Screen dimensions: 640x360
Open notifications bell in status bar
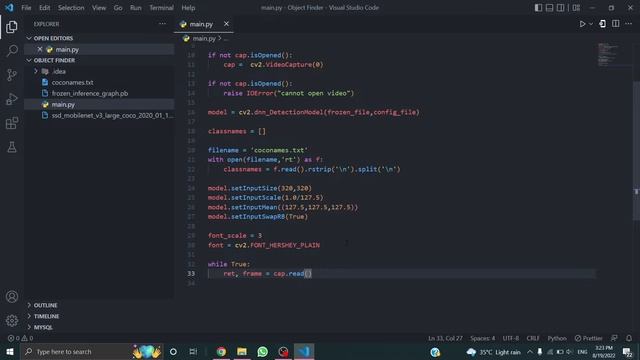click(x=629, y=338)
